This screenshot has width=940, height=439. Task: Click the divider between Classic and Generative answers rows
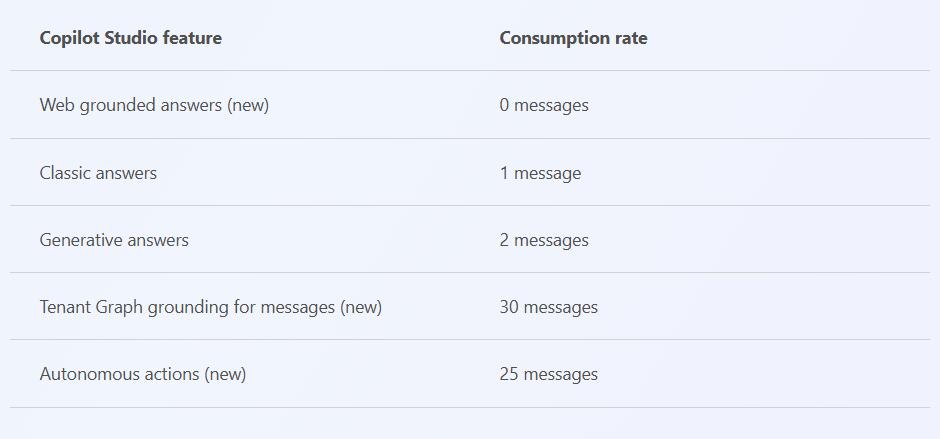[x=470, y=206]
